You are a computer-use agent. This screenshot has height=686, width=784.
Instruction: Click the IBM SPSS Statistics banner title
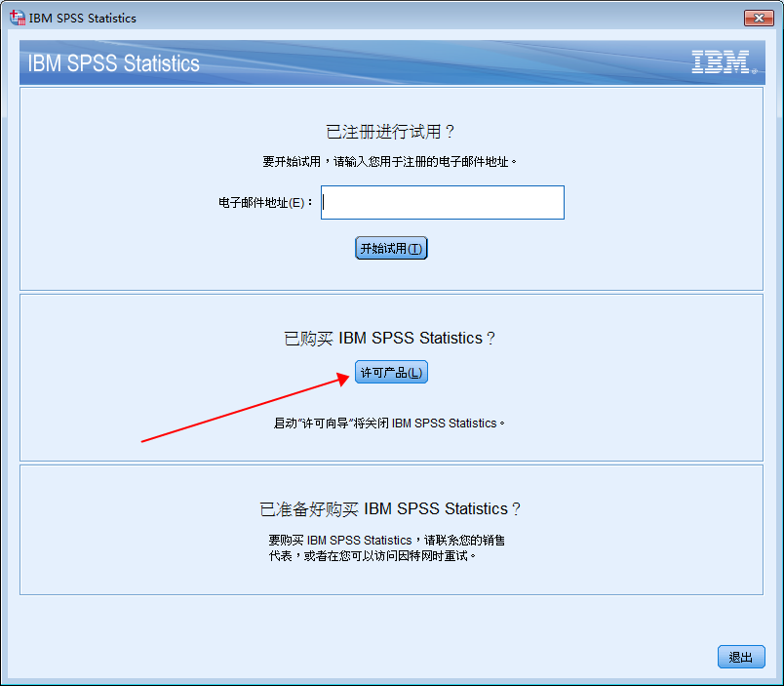(x=113, y=63)
